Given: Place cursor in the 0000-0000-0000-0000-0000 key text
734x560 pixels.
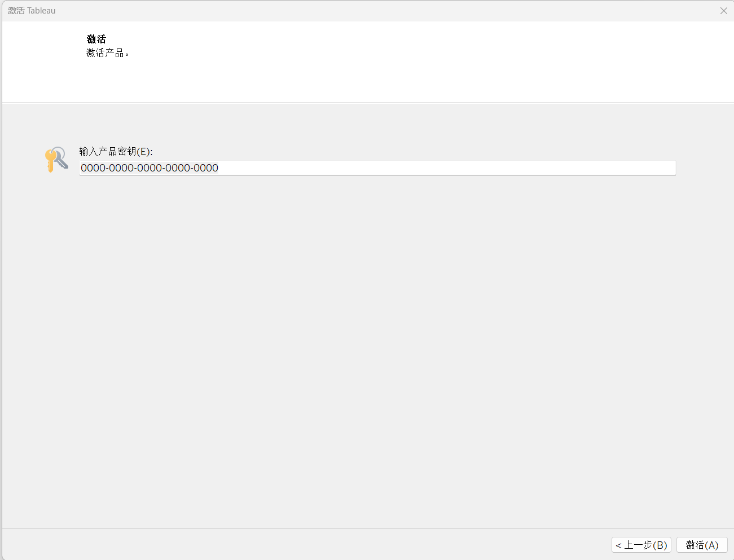Looking at the screenshot, I should (x=150, y=168).
